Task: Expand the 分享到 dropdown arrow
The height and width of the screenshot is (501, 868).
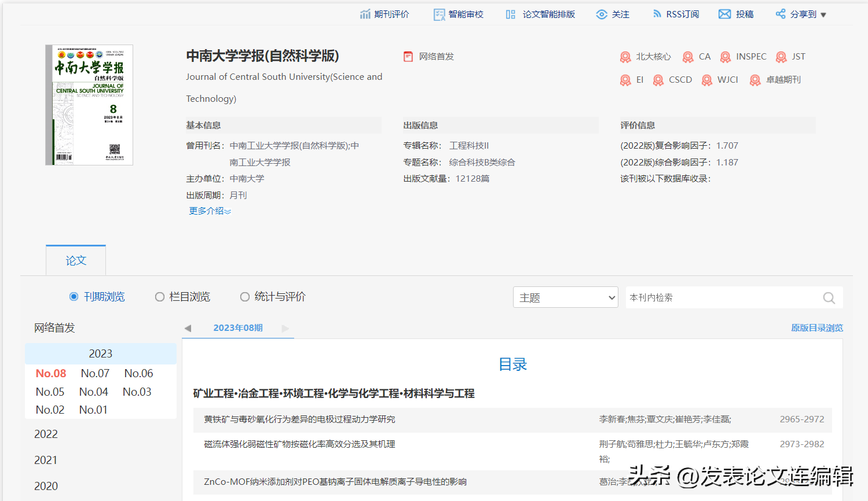Action: tap(823, 15)
